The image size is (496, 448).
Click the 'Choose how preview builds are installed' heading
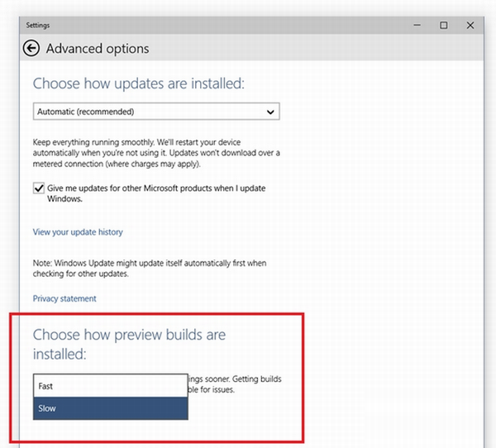click(129, 345)
